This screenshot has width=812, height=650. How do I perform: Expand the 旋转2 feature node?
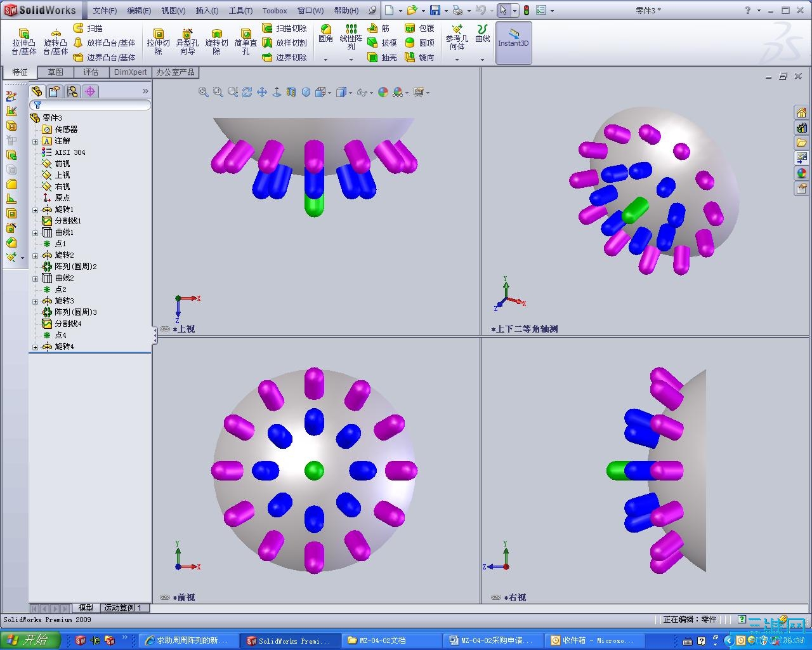[x=36, y=255]
